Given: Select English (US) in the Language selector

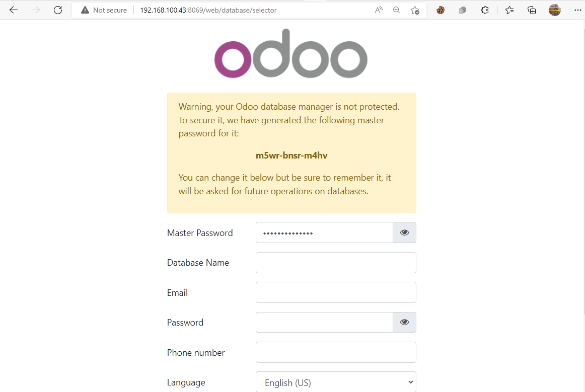Looking at the screenshot, I should [336, 382].
